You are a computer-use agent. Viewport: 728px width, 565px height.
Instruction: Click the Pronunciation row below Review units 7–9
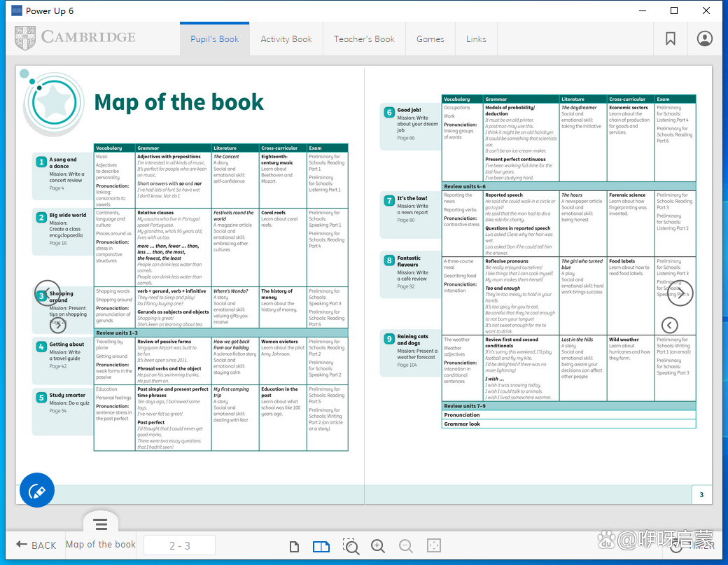(x=568, y=415)
